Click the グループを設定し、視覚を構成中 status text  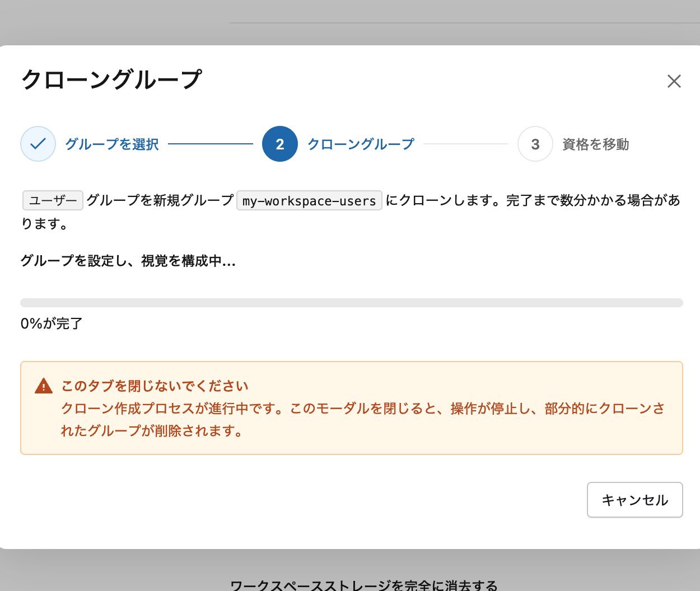[x=128, y=261]
